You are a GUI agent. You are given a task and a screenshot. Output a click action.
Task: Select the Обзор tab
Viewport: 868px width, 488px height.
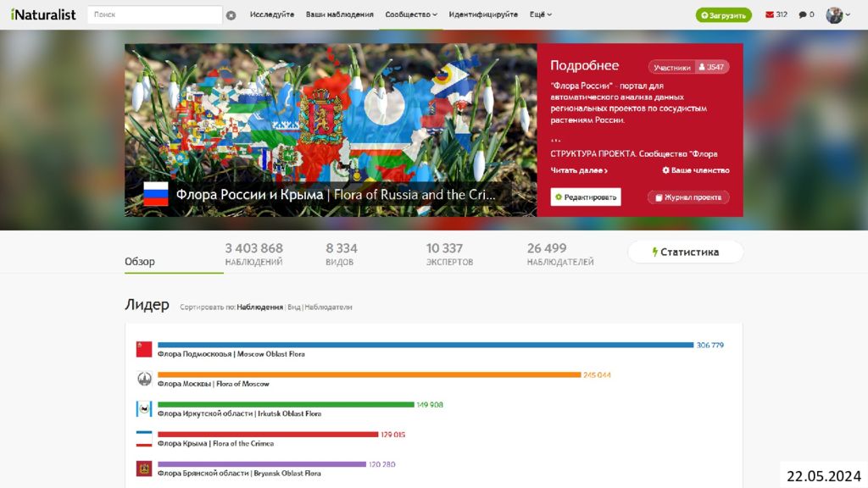(x=140, y=261)
